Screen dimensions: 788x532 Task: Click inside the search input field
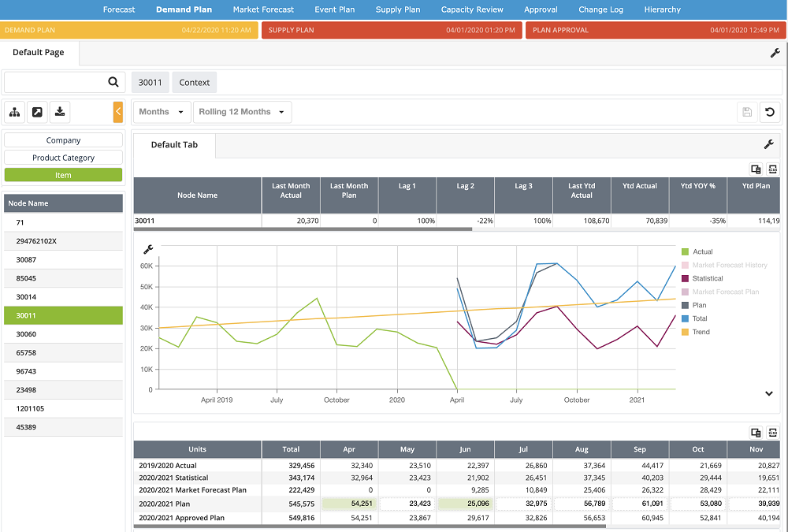[x=55, y=82]
